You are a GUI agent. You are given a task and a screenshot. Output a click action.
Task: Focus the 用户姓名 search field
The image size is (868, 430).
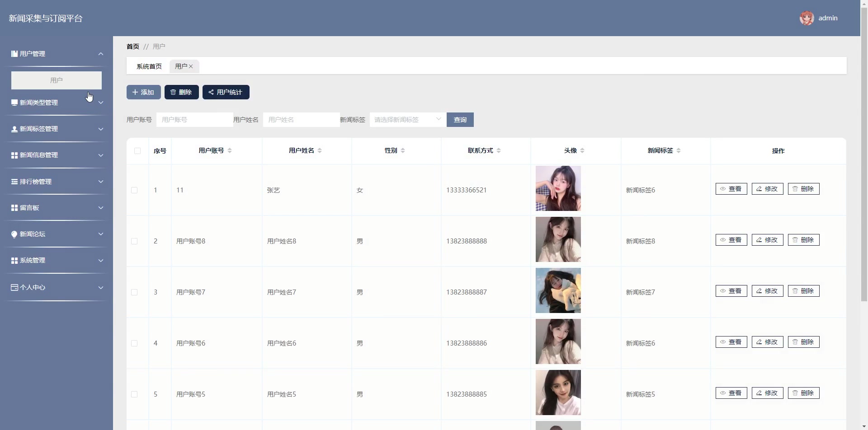coord(302,120)
